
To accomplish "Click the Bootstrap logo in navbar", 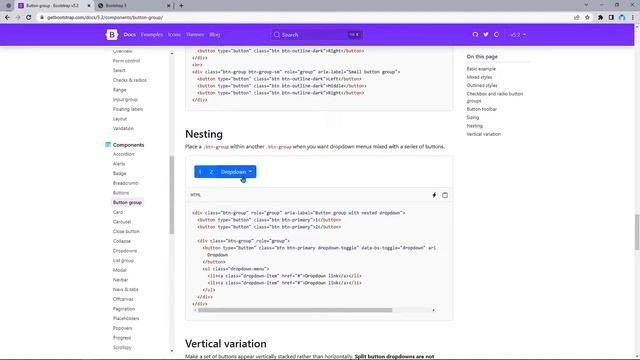I will 111,35.
